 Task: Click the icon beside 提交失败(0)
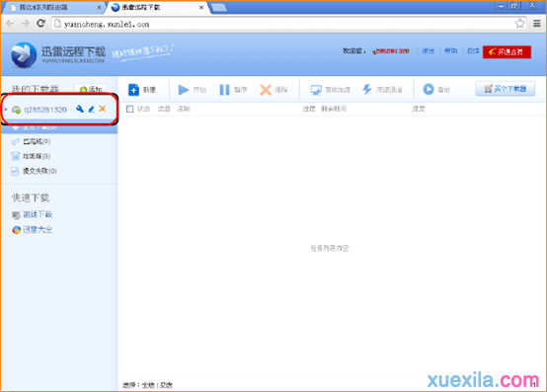coord(15,171)
